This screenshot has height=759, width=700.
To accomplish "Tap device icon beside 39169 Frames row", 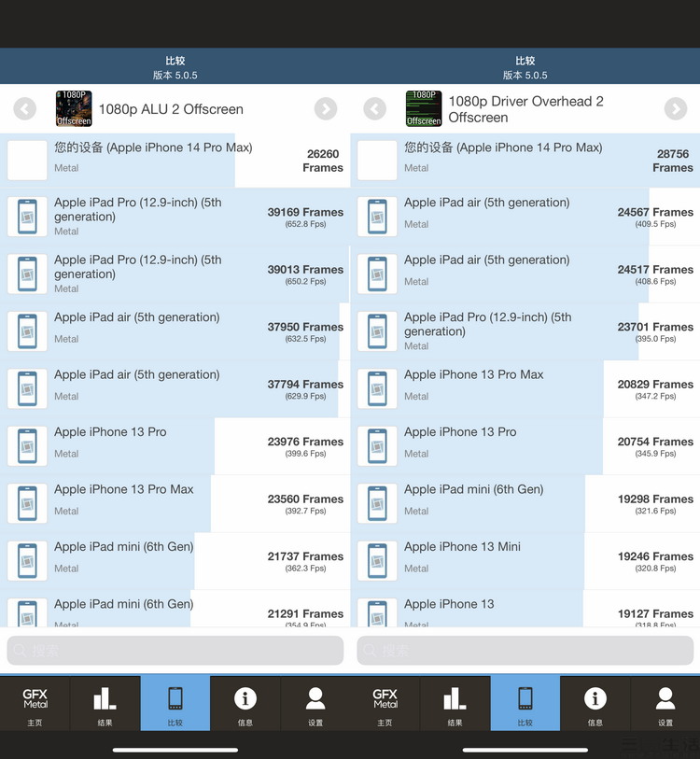I will tap(27, 217).
